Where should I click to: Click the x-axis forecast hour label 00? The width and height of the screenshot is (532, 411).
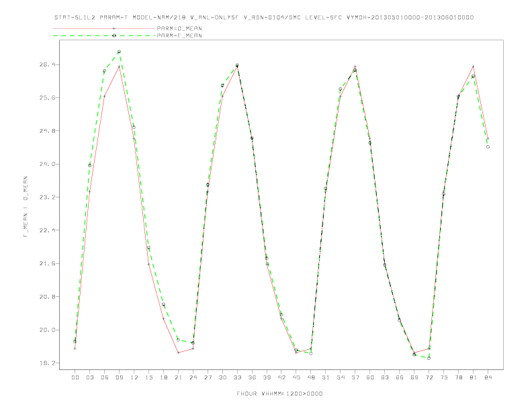[x=75, y=377]
